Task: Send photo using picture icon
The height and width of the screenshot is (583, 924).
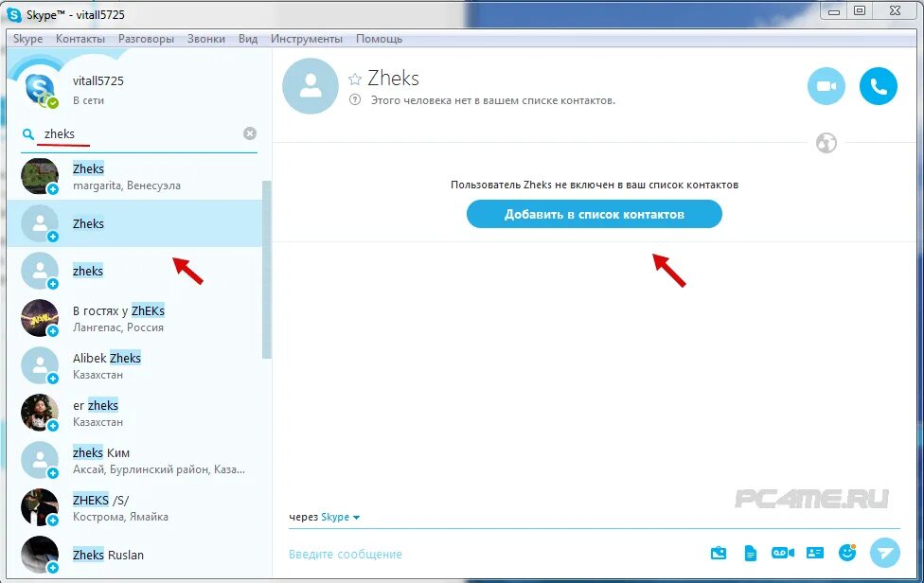Action: coord(719,553)
